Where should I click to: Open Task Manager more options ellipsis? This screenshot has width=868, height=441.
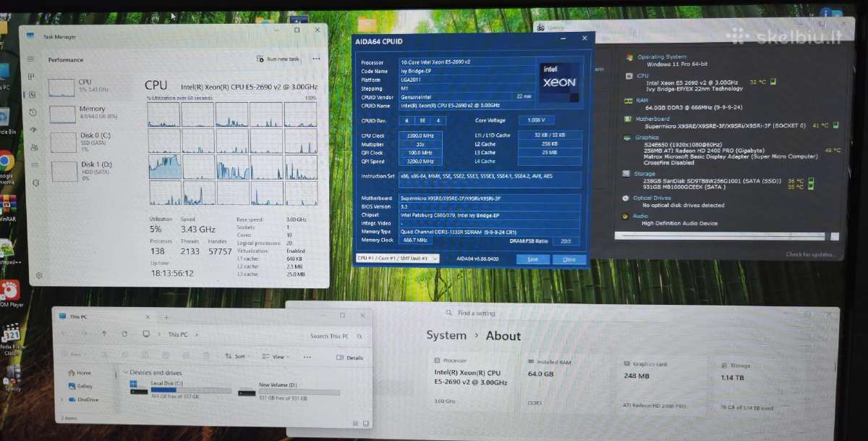pyautogui.click(x=316, y=59)
